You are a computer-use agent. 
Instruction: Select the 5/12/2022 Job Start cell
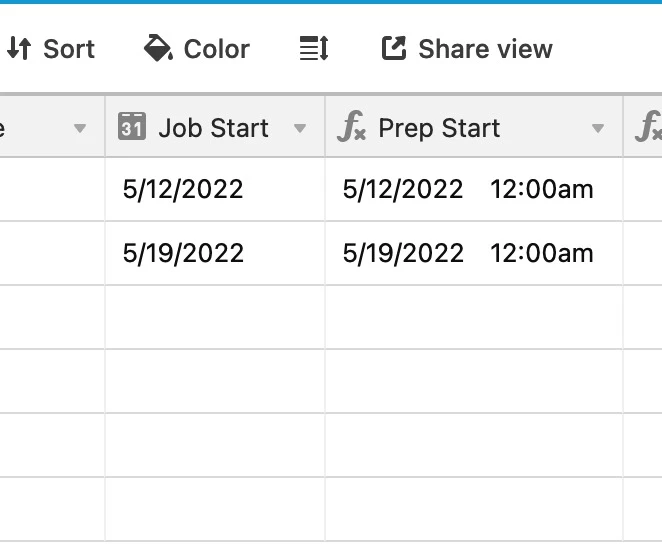coord(214,189)
